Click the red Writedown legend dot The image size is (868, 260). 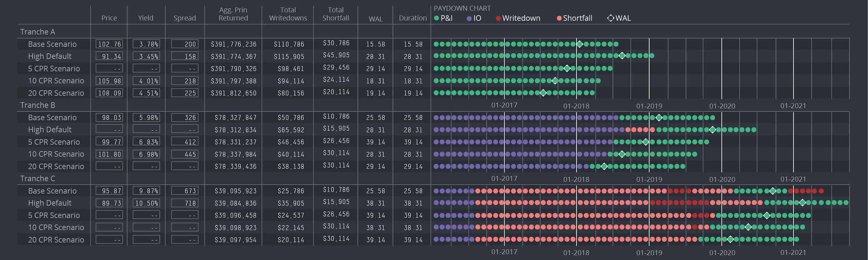click(x=498, y=18)
